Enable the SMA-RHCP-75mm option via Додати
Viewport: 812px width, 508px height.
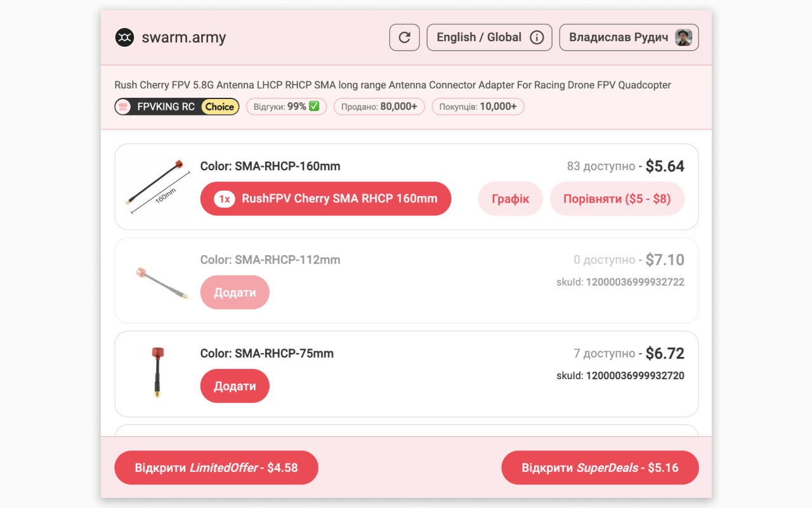coord(235,385)
